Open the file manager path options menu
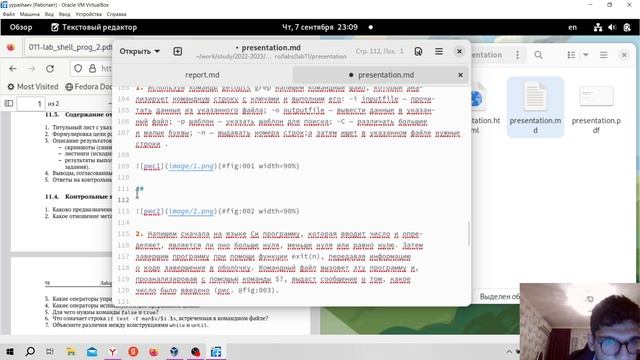Image resolution: width=640 pixels, height=360 pixels. pos(518,55)
